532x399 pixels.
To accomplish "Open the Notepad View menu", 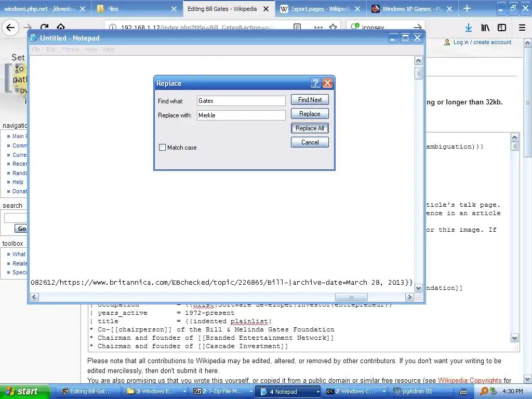I will click(x=91, y=49).
